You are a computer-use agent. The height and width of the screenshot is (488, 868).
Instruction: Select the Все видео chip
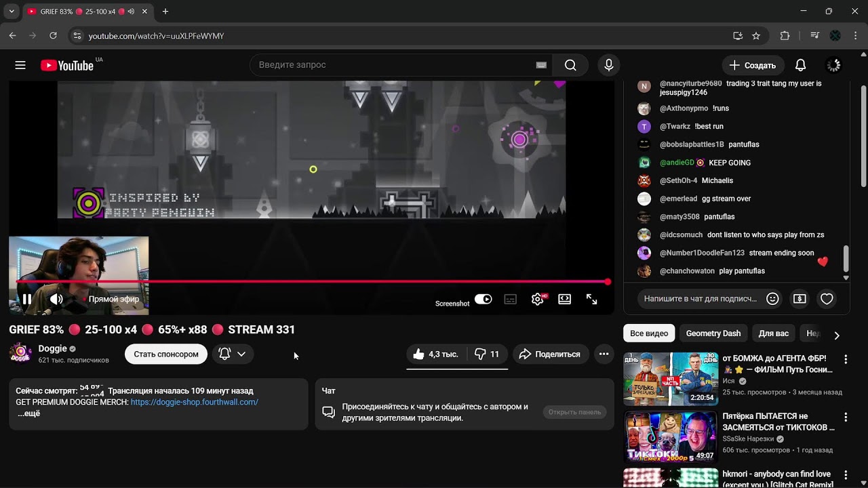(x=649, y=333)
